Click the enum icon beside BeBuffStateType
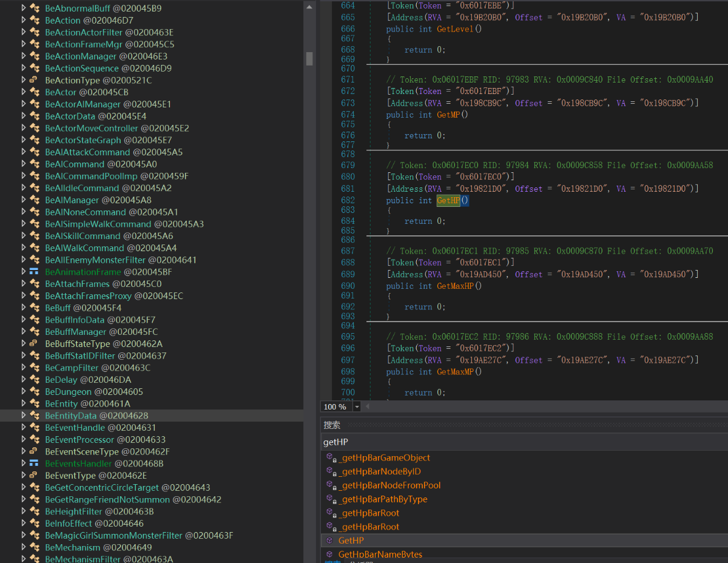 pos(34,344)
